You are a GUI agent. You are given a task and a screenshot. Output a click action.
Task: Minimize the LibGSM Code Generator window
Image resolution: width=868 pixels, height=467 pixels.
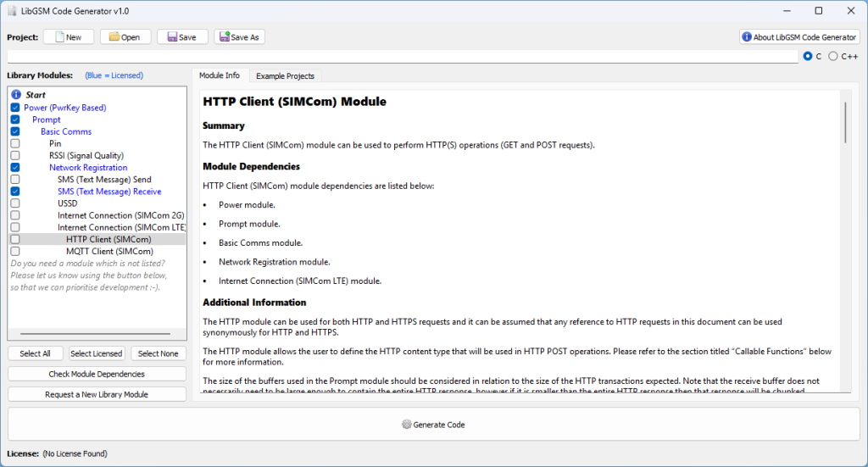pyautogui.click(x=787, y=11)
